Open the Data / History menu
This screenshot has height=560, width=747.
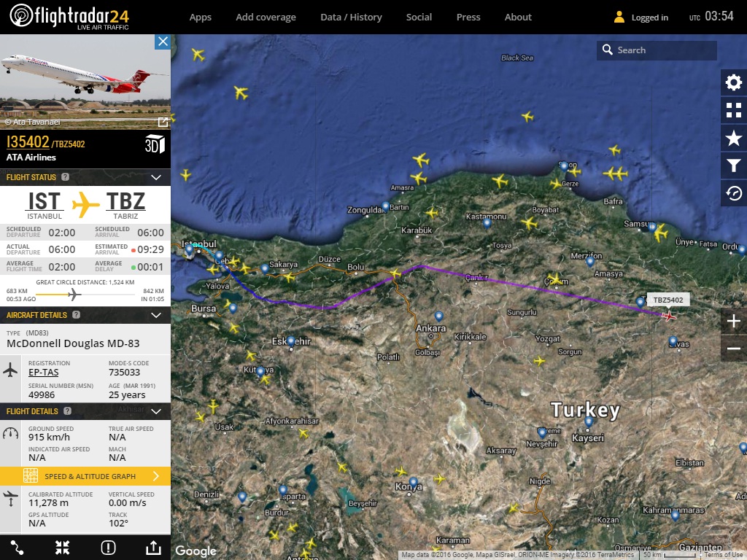click(351, 17)
